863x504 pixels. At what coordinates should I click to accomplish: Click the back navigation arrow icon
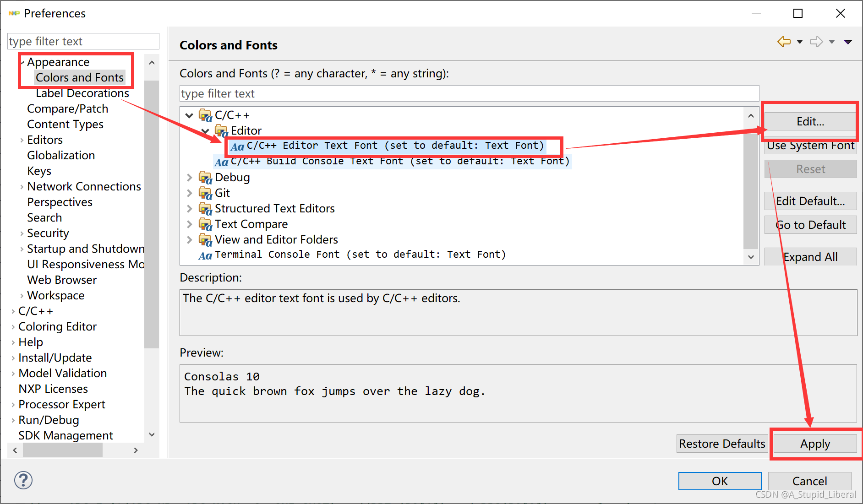784,42
